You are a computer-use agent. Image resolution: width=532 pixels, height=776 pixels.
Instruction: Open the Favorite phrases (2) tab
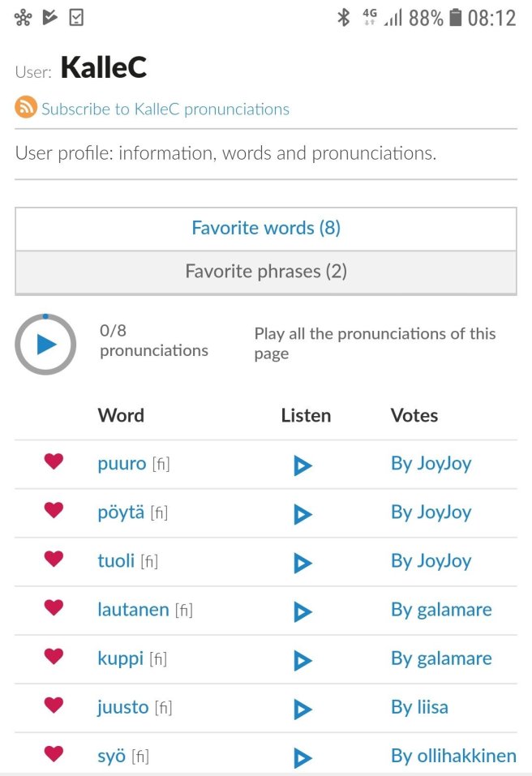pos(266,272)
